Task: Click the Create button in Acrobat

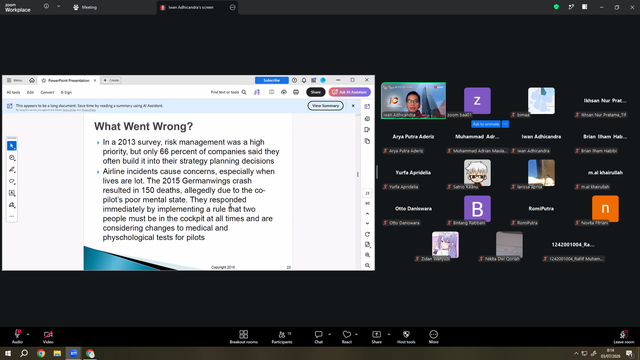Action: click(x=111, y=80)
